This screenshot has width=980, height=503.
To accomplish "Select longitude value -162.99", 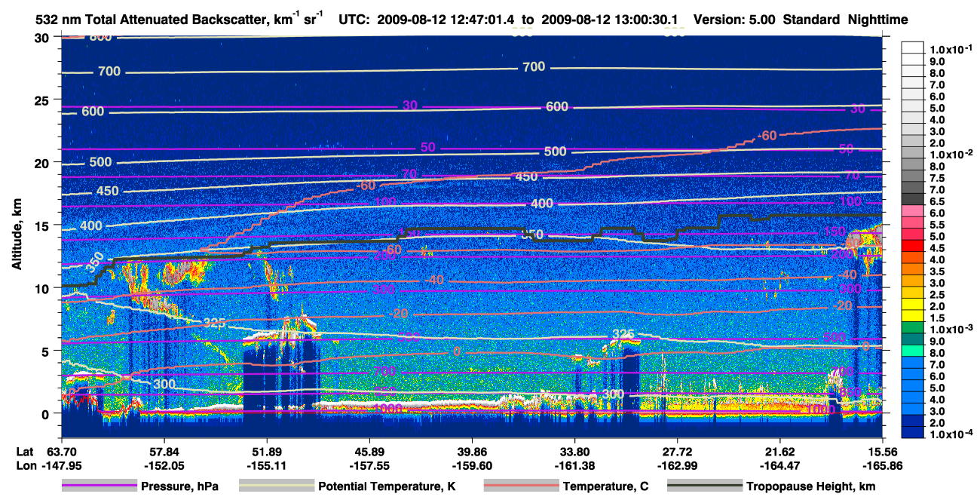I will tap(678, 465).
